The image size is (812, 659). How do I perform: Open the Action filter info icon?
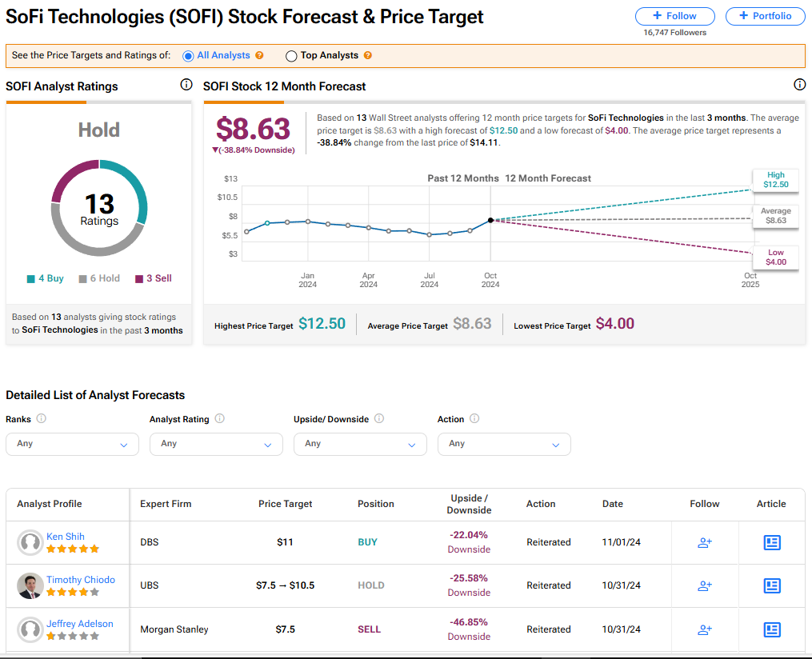(x=474, y=418)
